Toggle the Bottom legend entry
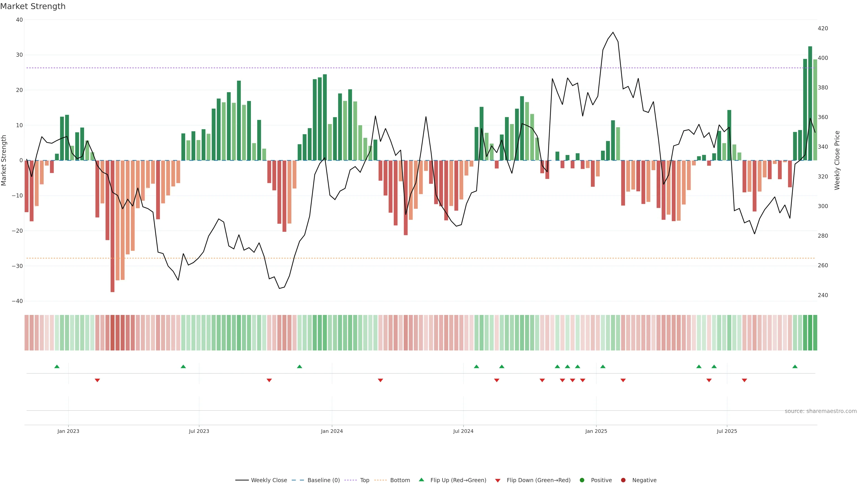The image size is (868, 488). pyautogui.click(x=400, y=480)
